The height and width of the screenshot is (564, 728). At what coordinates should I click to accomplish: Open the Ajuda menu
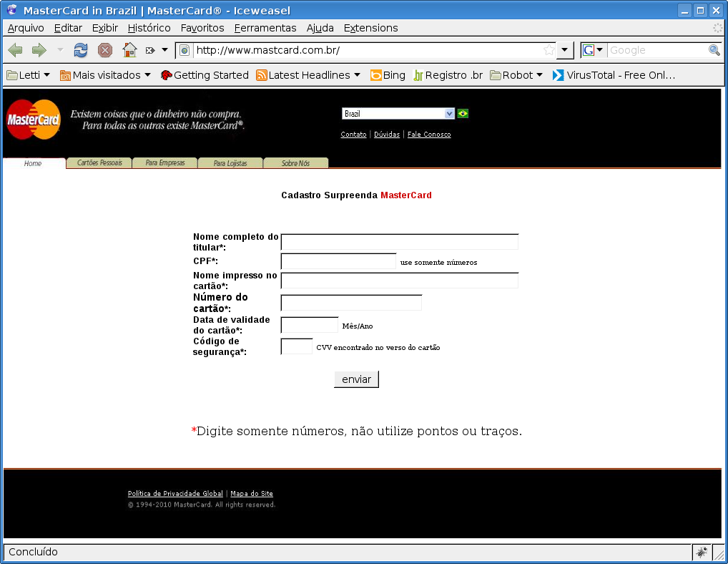tap(320, 28)
